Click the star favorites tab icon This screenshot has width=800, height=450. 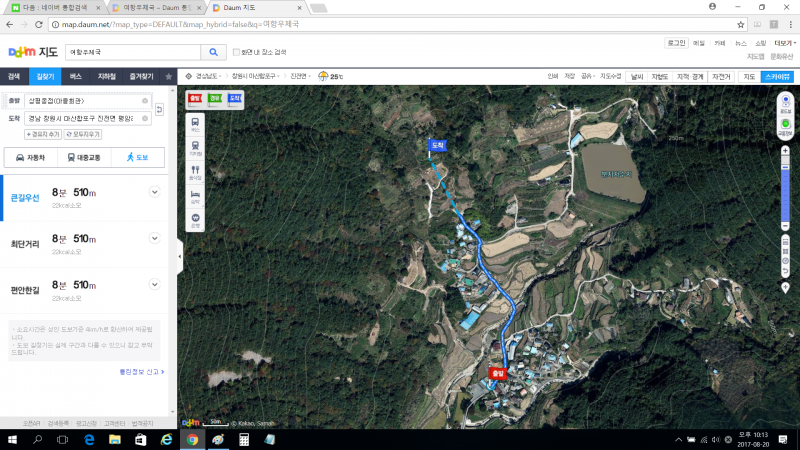point(168,76)
